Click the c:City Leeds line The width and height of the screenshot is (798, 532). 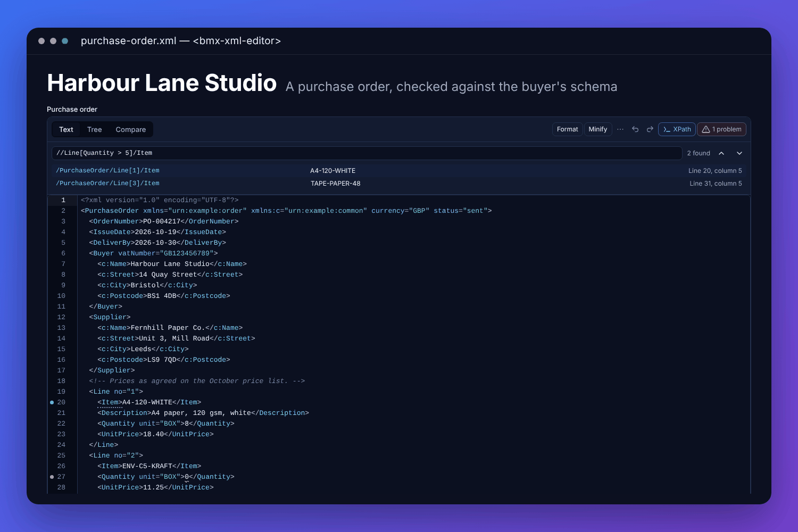click(143, 349)
